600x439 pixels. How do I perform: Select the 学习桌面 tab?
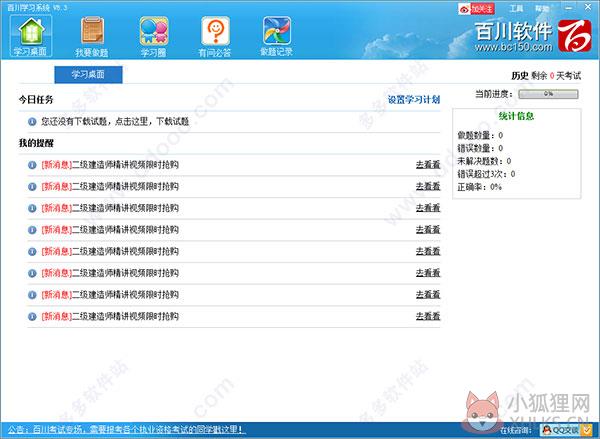coord(88,74)
